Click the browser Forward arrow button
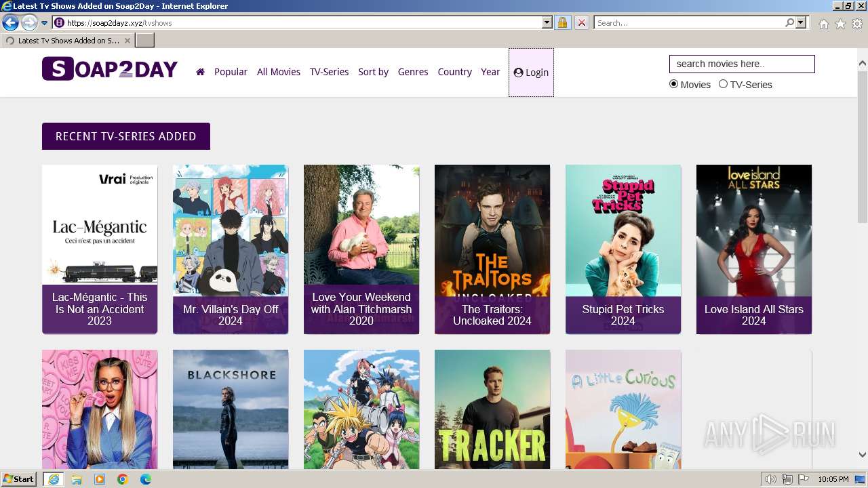 click(x=29, y=23)
